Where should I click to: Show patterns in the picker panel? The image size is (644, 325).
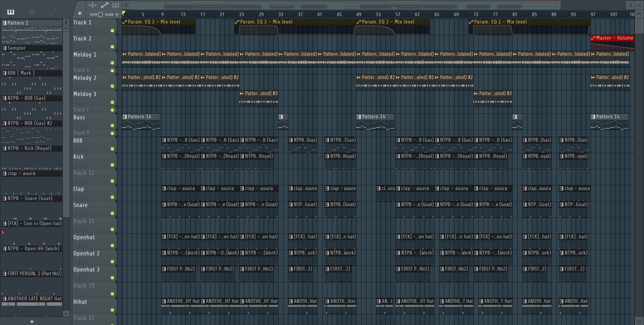11,12
